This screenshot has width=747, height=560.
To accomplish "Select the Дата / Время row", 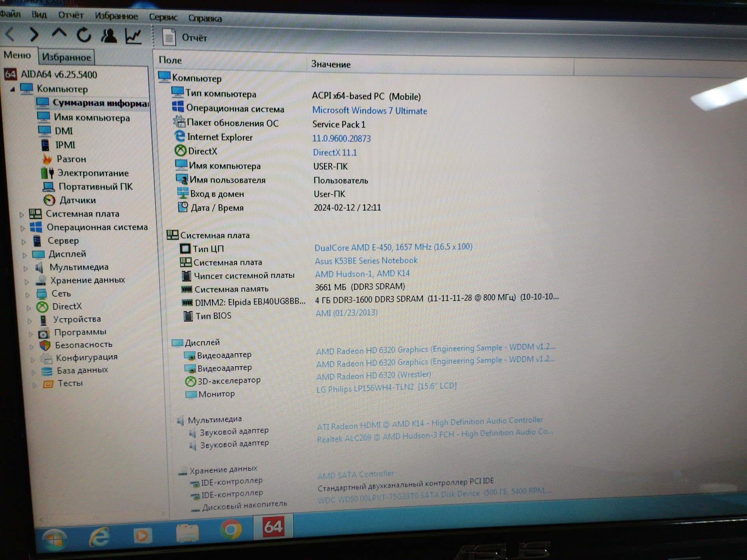I will coord(279,208).
